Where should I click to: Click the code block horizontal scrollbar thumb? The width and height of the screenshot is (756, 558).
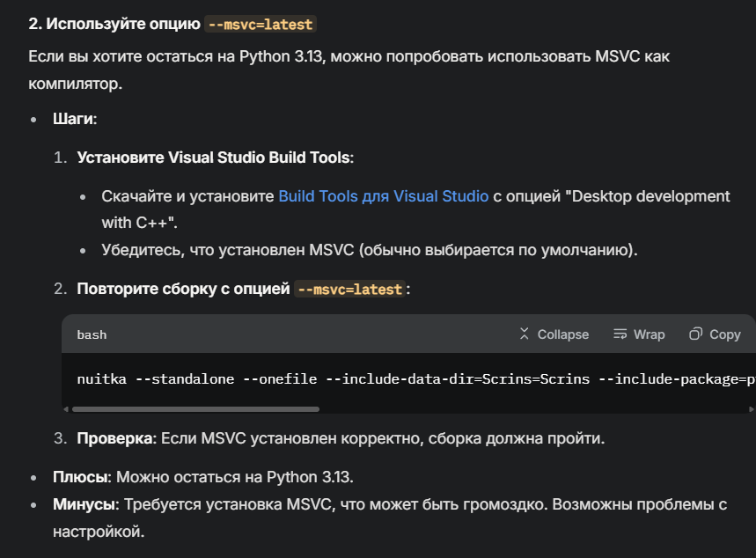(x=195, y=408)
